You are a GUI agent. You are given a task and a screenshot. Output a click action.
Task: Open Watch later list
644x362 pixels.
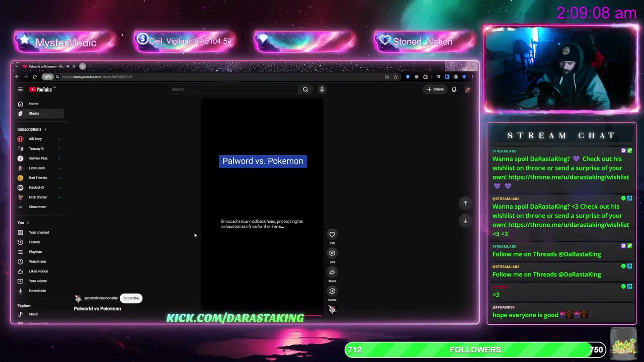[x=39, y=261]
